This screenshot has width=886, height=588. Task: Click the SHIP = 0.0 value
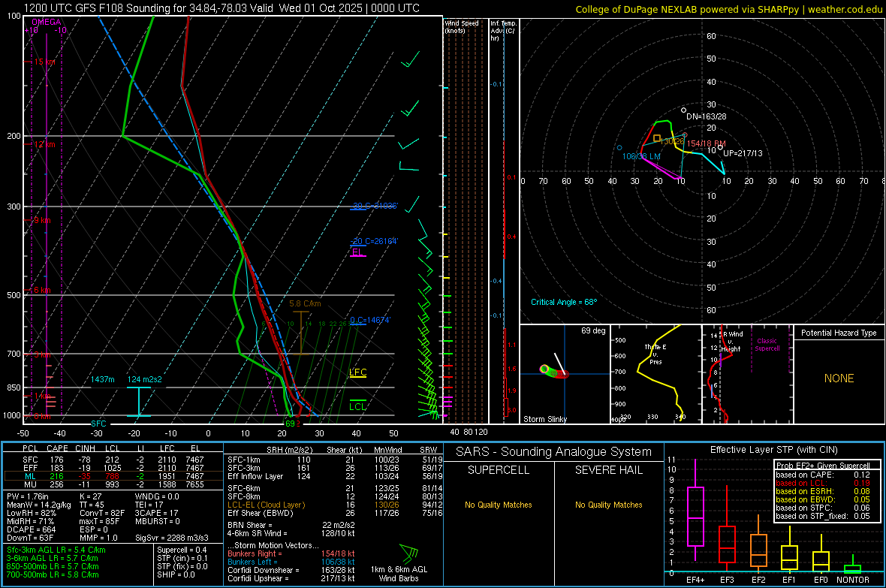click(x=176, y=574)
